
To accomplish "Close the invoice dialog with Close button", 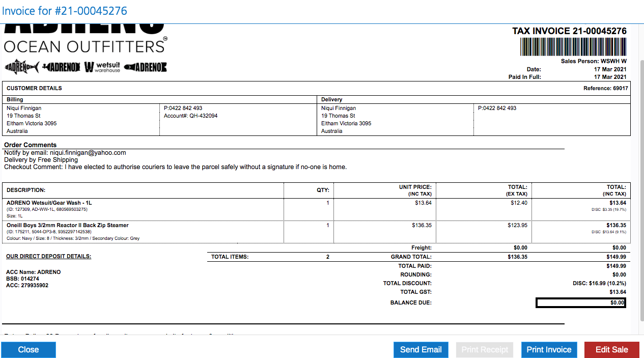I will (29, 349).
